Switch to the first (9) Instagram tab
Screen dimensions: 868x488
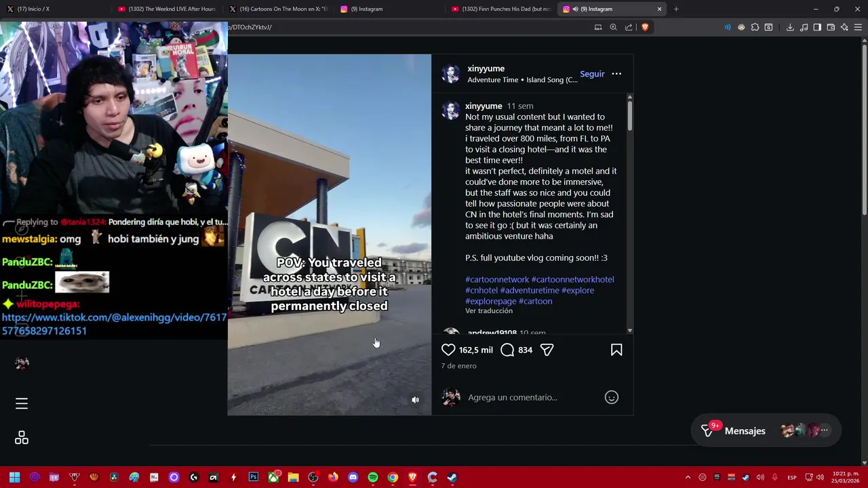(x=390, y=9)
